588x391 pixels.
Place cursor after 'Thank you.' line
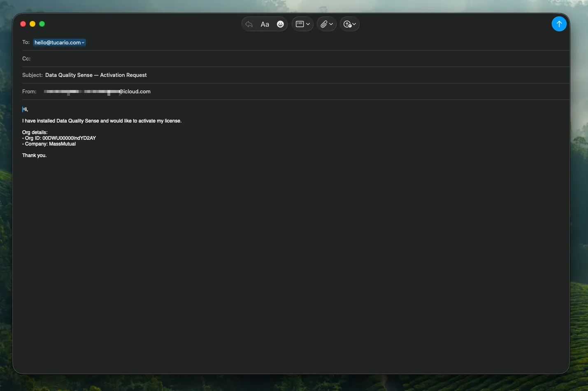(x=47, y=155)
